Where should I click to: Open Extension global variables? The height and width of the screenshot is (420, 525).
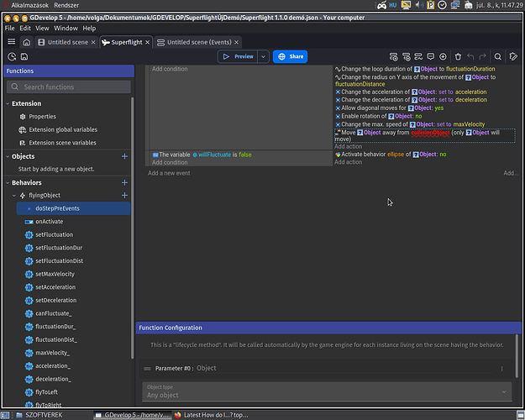pos(63,129)
